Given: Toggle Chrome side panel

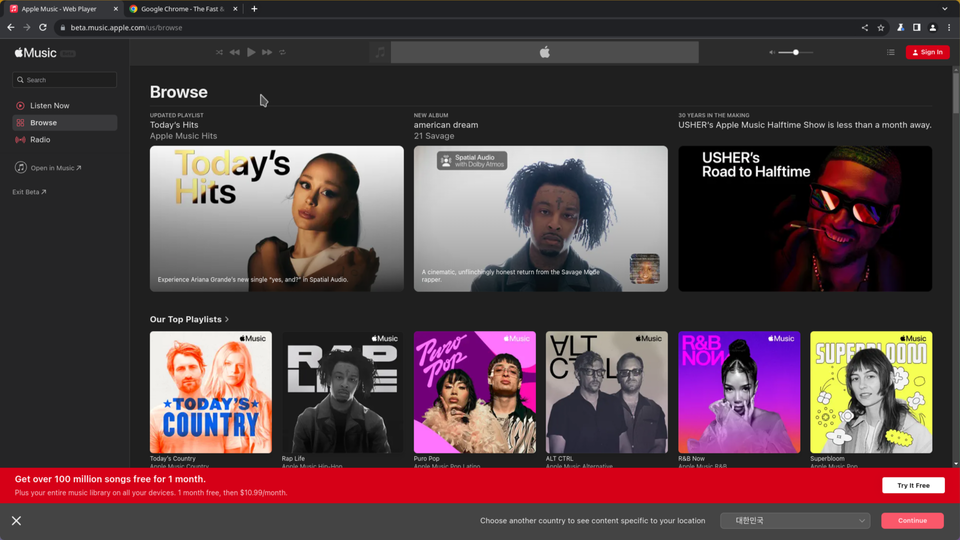Looking at the screenshot, I should [917, 28].
